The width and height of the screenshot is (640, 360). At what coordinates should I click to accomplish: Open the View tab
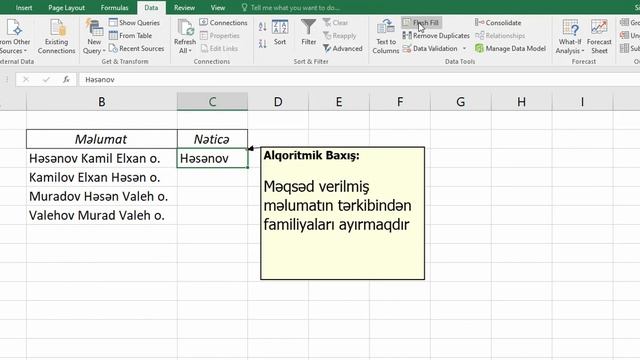coord(218,8)
